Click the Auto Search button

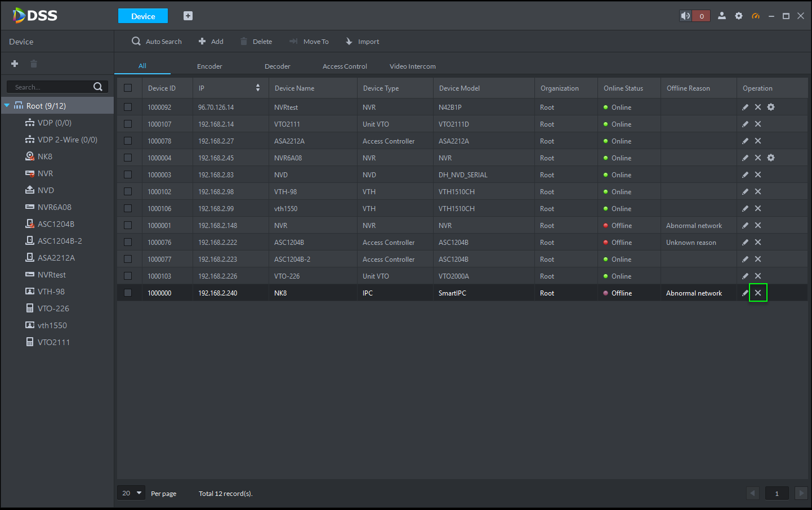click(x=157, y=42)
